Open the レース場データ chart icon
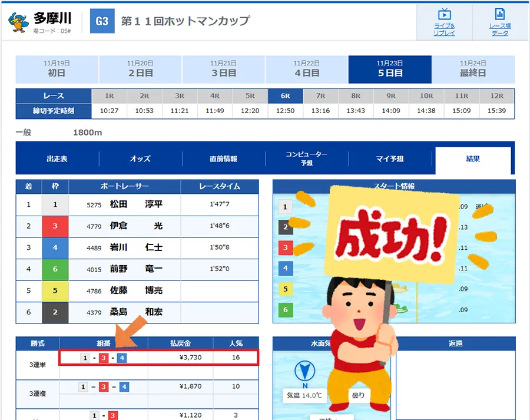 pos(499,15)
